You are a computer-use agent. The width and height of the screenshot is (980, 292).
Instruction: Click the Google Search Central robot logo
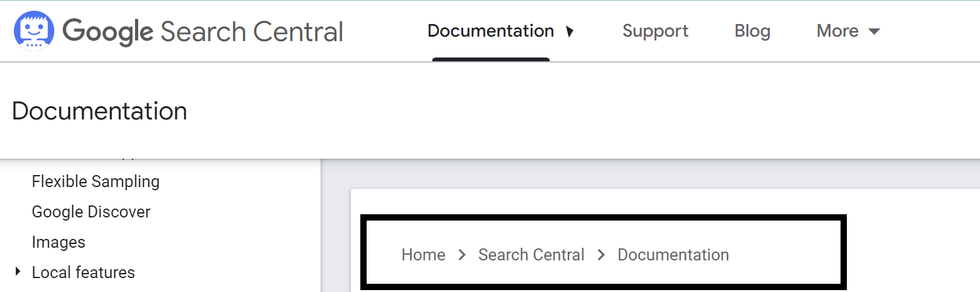[34, 31]
